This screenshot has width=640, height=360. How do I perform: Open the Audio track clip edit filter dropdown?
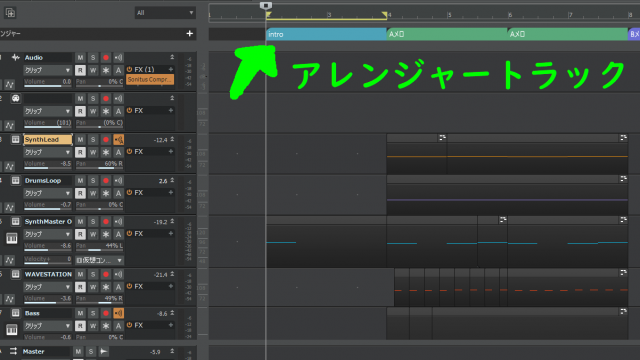[x=47, y=70]
